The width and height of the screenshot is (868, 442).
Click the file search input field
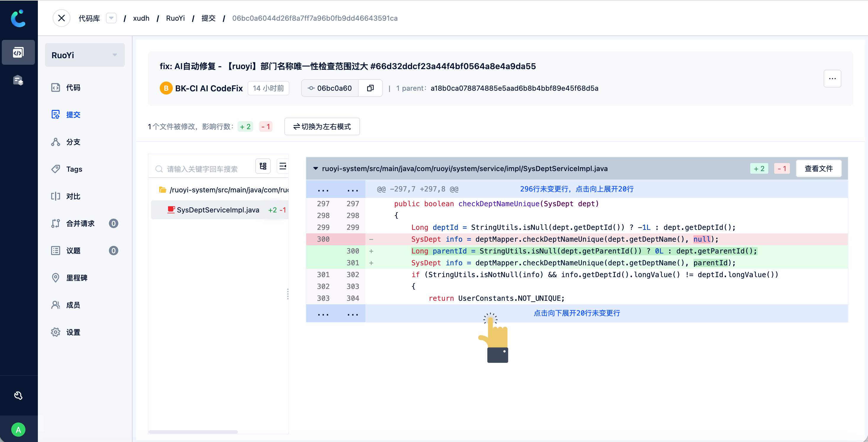click(x=202, y=169)
